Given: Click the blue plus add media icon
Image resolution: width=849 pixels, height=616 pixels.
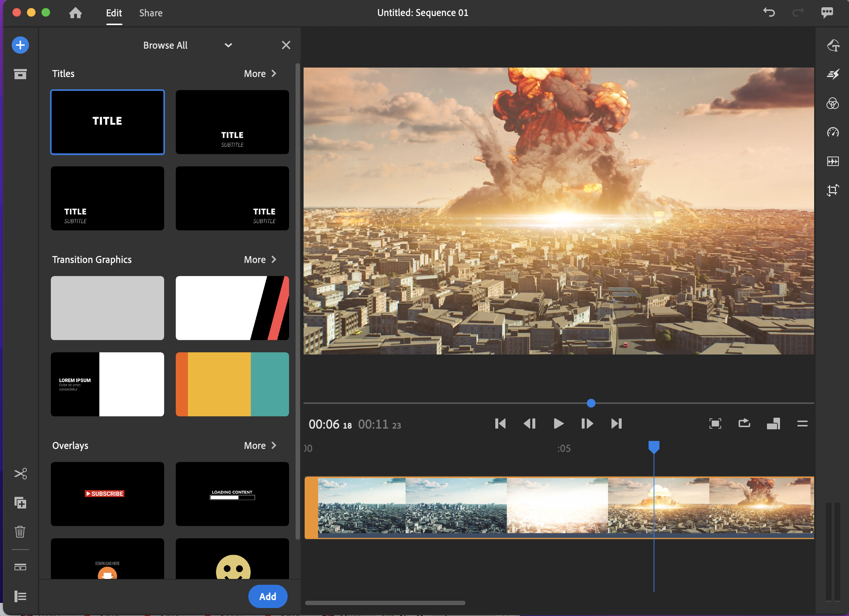Looking at the screenshot, I should point(20,45).
